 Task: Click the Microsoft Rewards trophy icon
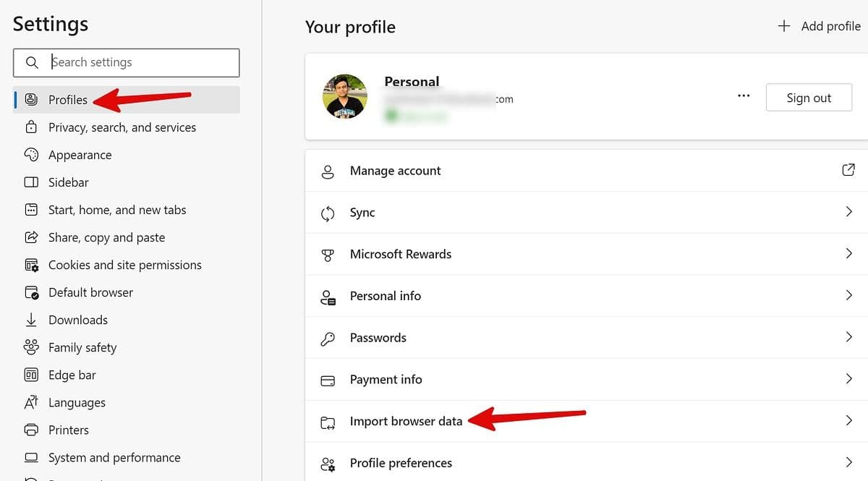pyautogui.click(x=328, y=255)
